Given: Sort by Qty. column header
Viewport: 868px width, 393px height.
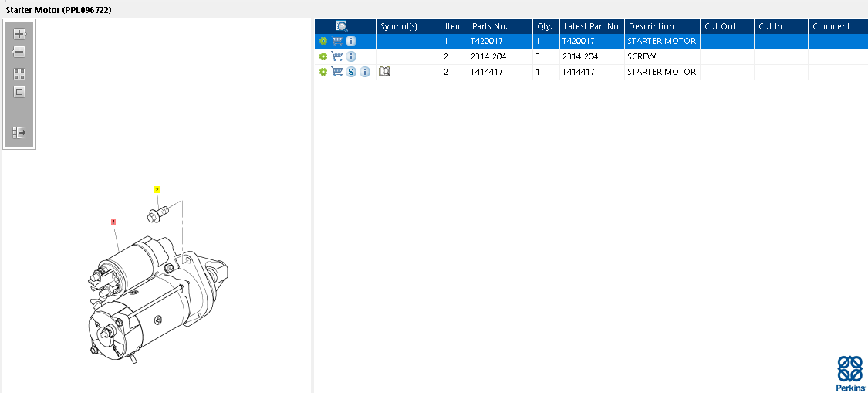Looking at the screenshot, I should (x=545, y=26).
